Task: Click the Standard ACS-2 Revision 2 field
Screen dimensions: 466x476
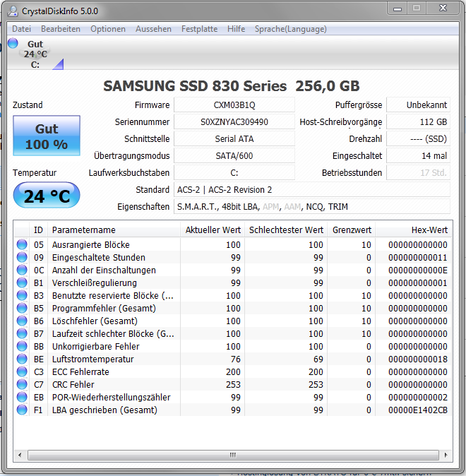Action: 312,190
